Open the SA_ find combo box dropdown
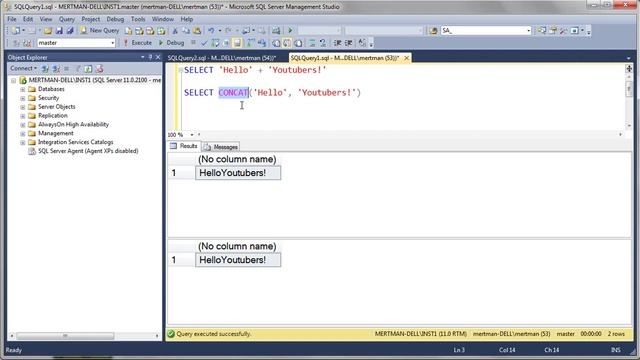640x360 pixels. (x=528, y=31)
